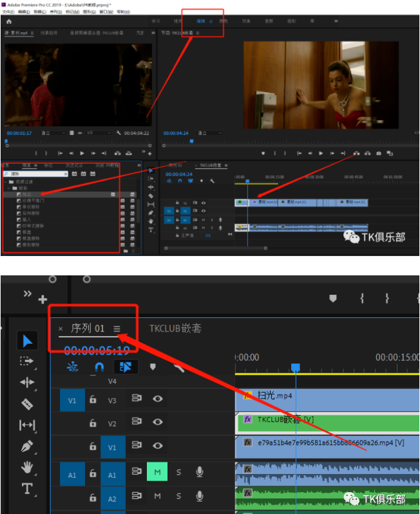The height and width of the screenshot is (514, 420).
Task: Expand button overflow chevrons in enlarged screenshot
Action: pyautogui.click(x=28, y=293)
